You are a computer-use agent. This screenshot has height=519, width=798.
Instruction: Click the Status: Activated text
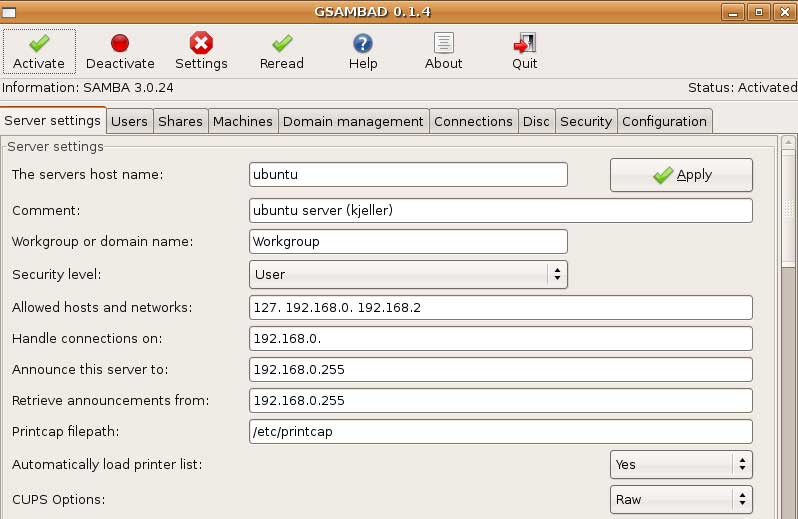click(743, 88)
